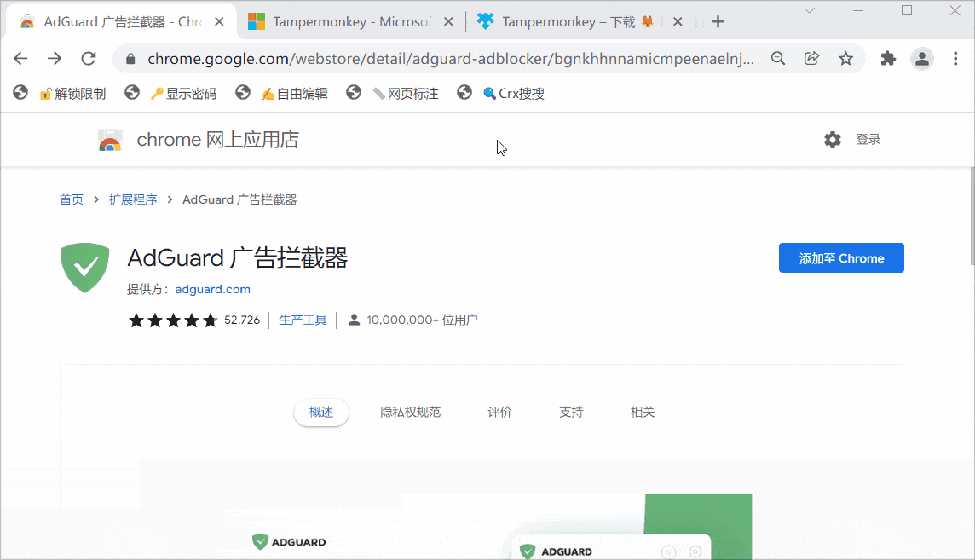Switch to the Tampermonkey Microsoft tab
Image resolution: width=975 pixels, height=560 pixels.
pos(351,22)
